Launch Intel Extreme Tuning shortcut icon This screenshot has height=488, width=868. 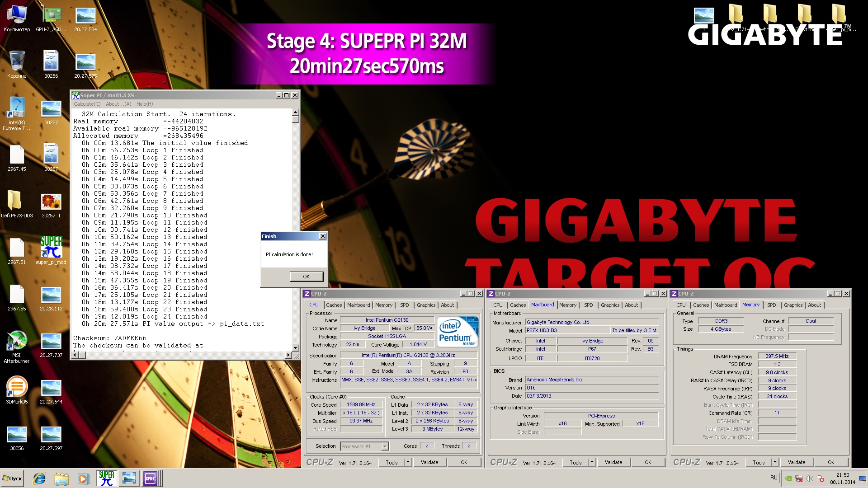17,114
